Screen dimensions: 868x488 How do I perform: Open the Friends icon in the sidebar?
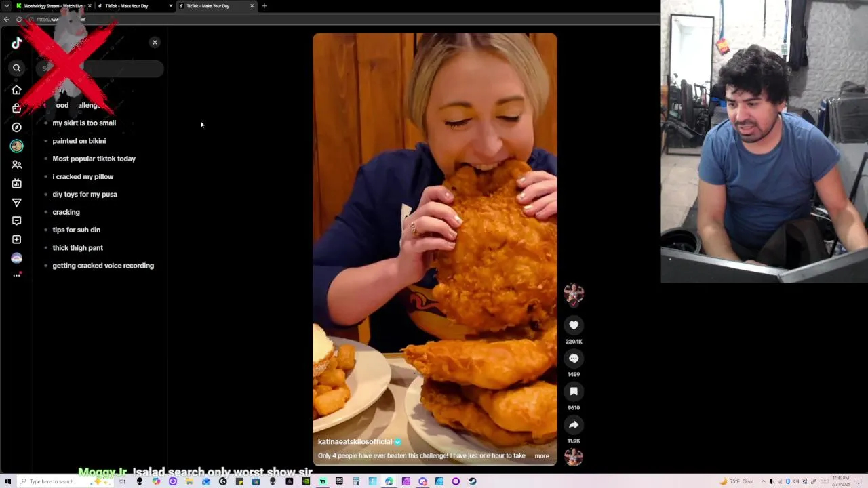point(16,165)
